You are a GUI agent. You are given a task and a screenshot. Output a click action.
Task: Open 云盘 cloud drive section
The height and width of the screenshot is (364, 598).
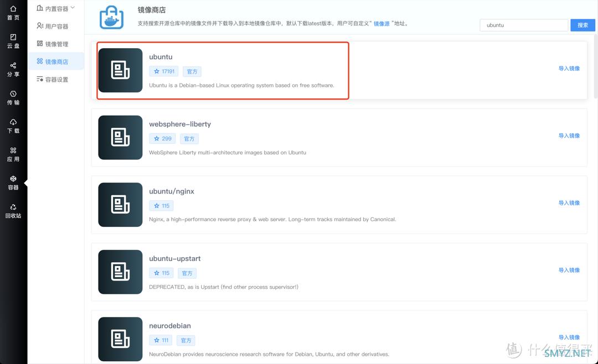[13, 41]
